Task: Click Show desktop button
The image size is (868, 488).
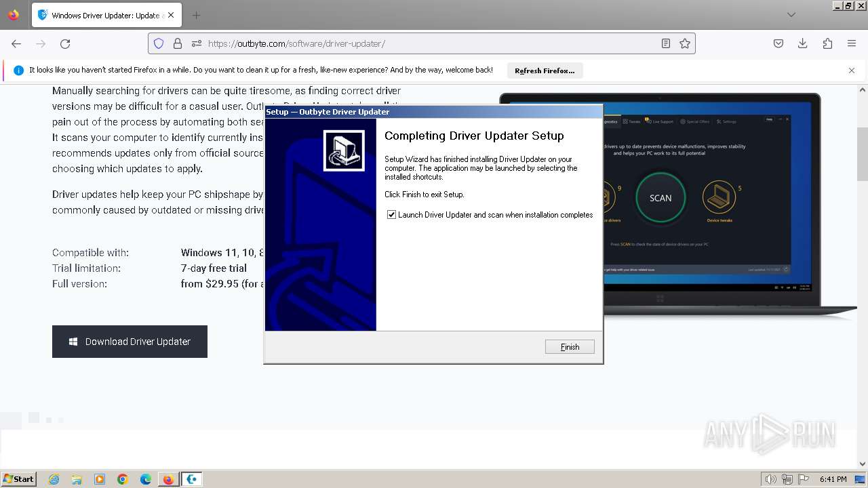Action: (x=860, y=479)
